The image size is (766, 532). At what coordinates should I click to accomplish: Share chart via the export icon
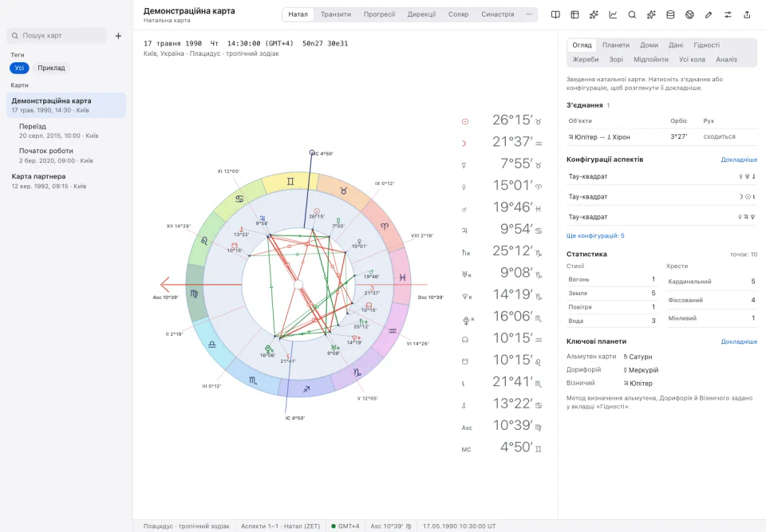pos(747,14)
